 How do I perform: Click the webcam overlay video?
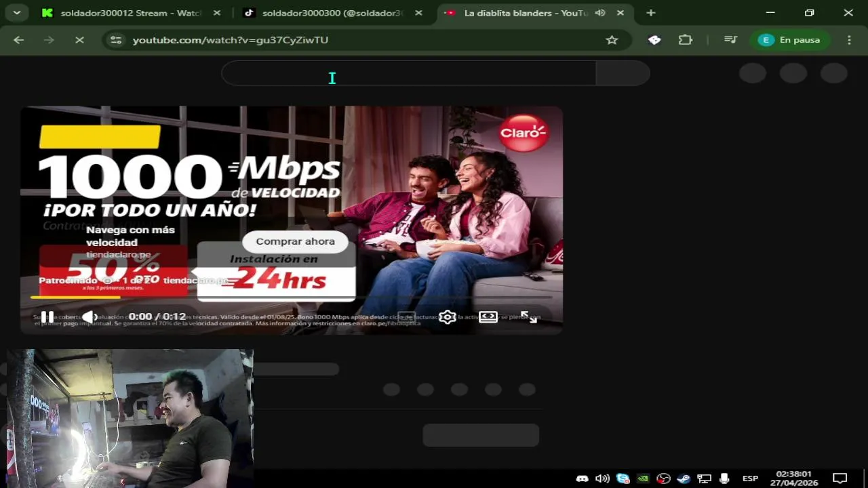(130, 418)
